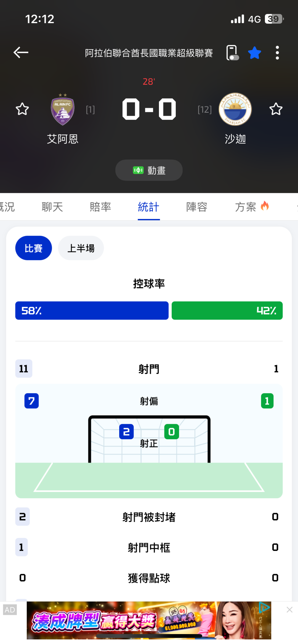Switch to the 陣容 tab
The height and width of the screenshot is (644, 298).
(x=197, y=207)
